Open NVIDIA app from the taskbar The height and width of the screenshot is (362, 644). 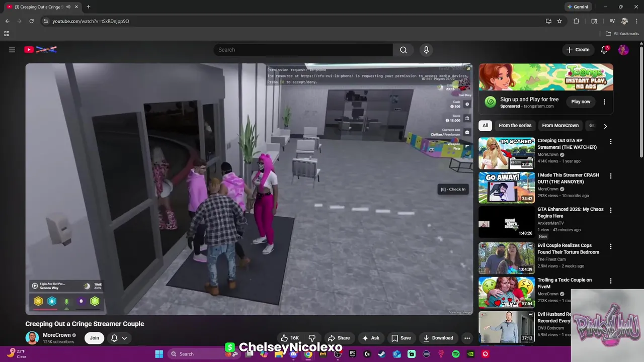(x=470, y=354)
